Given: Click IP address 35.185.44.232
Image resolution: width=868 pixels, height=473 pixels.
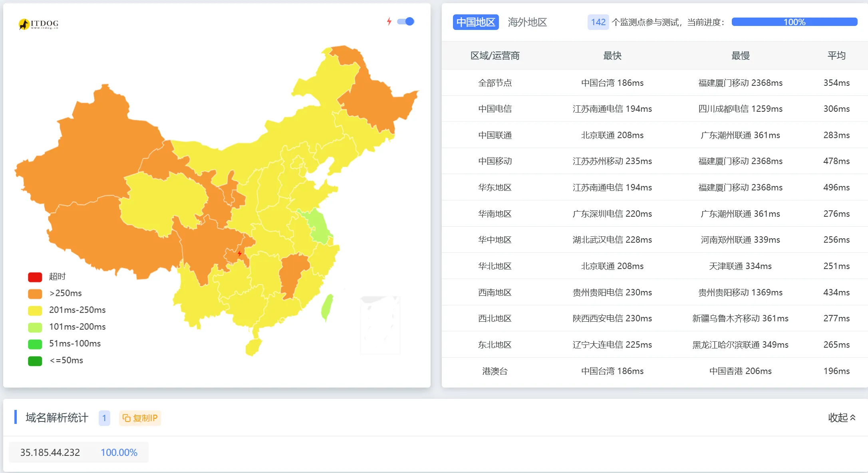Looking at the screenshot, I should coord(50,452).
